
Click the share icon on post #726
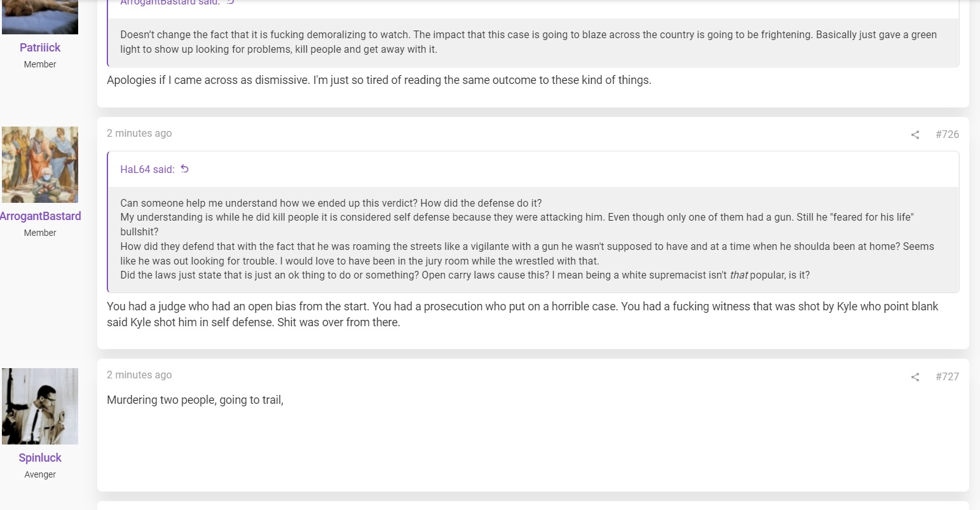click(915, 135)
